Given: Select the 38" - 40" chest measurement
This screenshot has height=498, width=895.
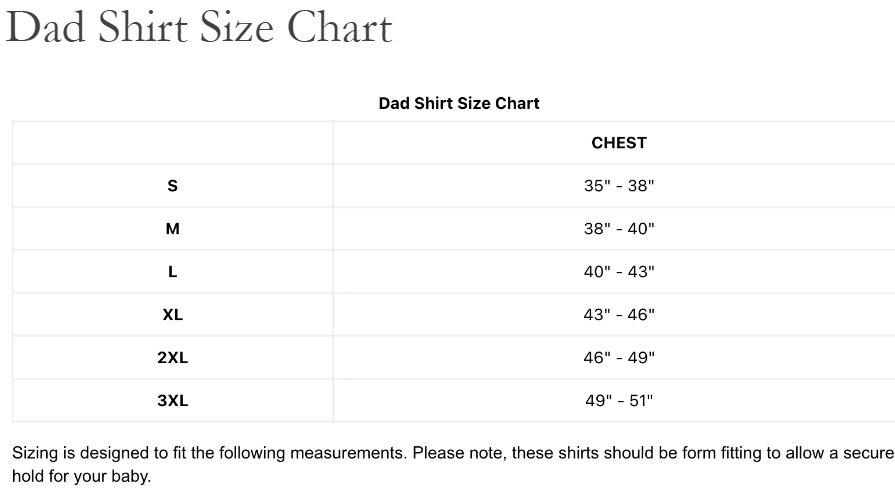Looking at the screenshot, I should pyautogui.click(x=619, y=228).
